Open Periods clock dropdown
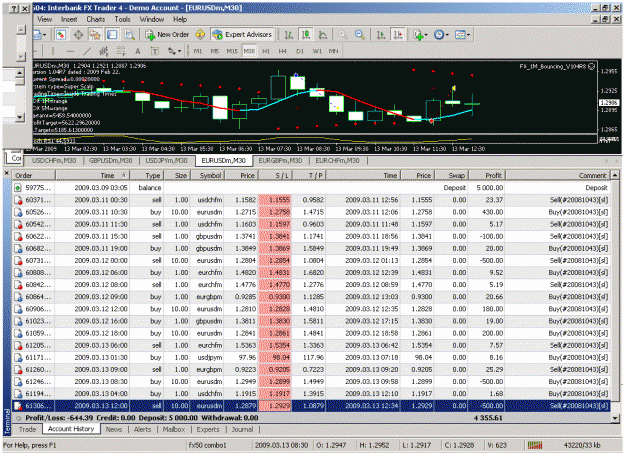Image resolution: width=625 pixels, height=453 pixels. pyautogui.click(x=441, y=35)
